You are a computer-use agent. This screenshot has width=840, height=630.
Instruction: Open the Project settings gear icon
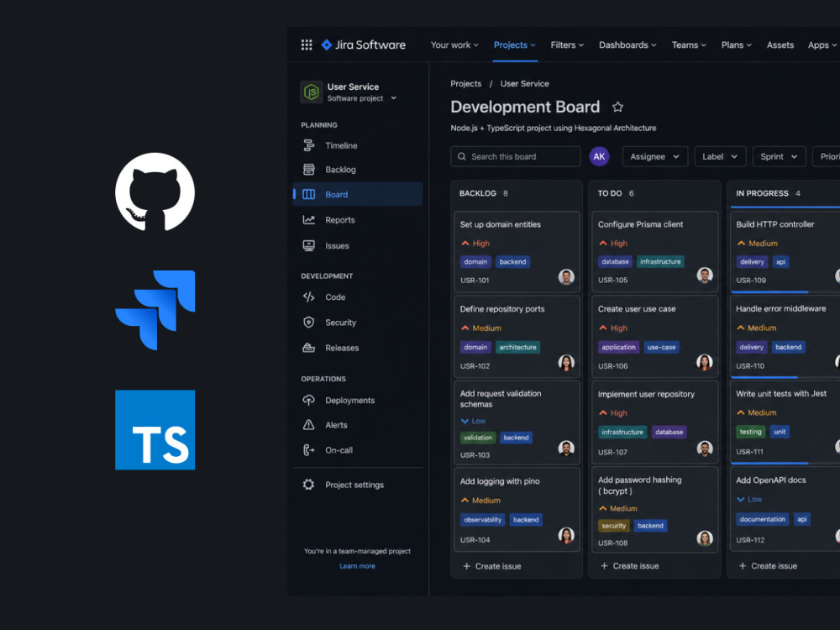pos(308,485)
